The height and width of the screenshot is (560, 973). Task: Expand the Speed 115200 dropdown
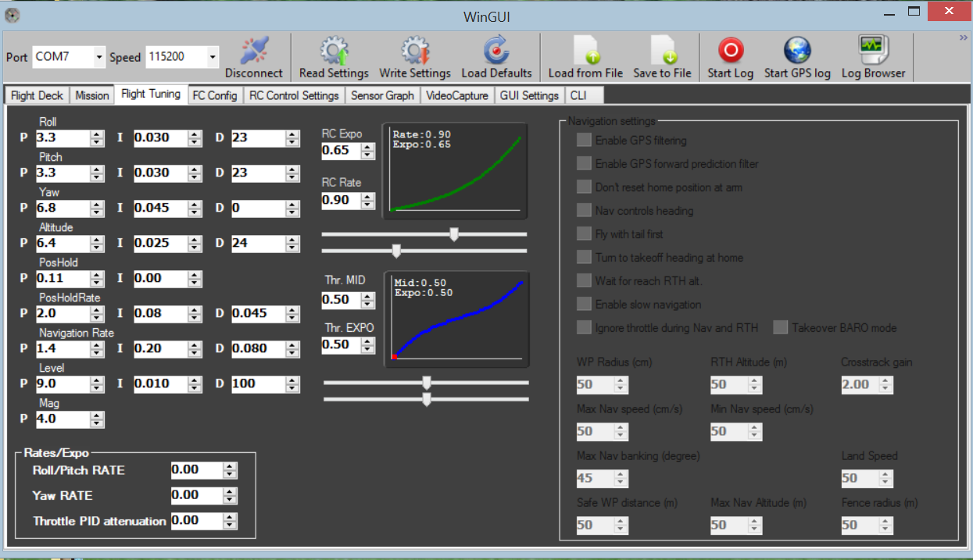213,57
